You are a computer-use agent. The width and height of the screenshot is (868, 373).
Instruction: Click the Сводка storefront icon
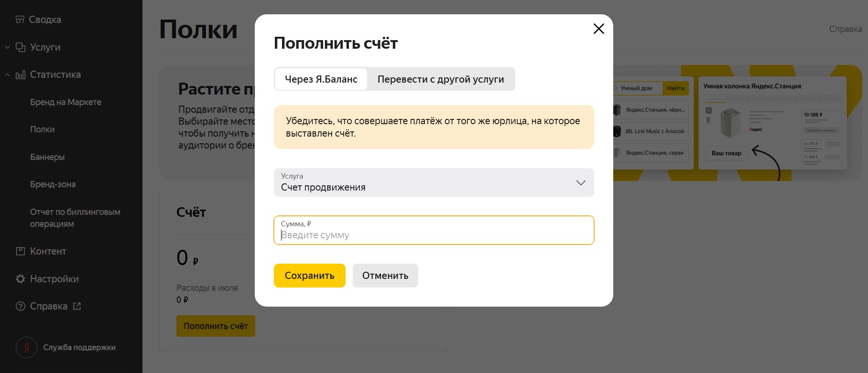coord(20,20)
